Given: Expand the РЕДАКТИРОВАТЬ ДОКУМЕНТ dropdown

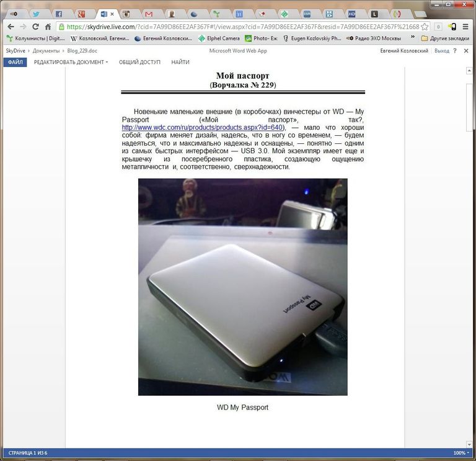Looking at the screenshot, I should click(x=71, y=62).
